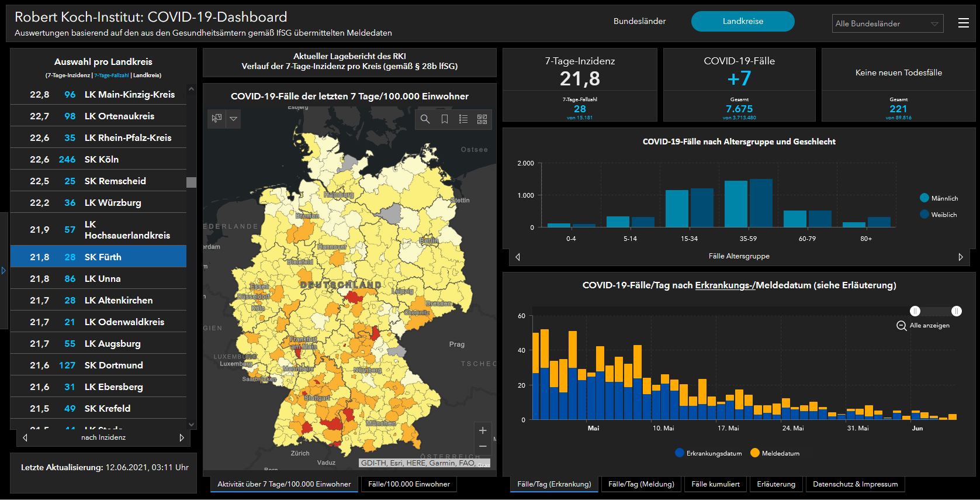Show the map legend list icon
980x500 pixels.
click(x=463, y=119)
